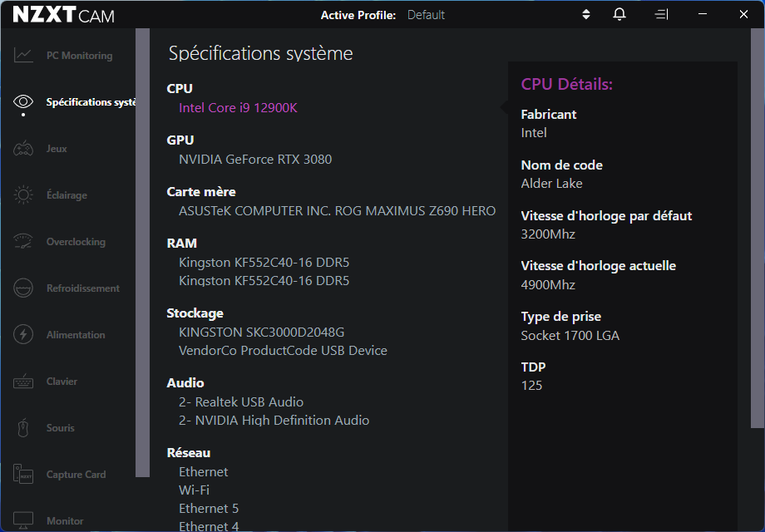
Task: Open Overclocking section label
Action: [76, 242]
